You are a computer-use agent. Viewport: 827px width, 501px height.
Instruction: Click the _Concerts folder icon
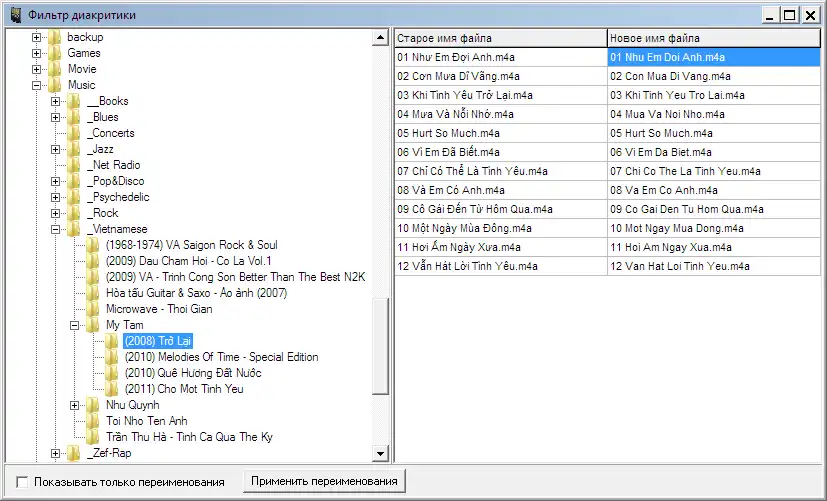[x=74, y=133]
